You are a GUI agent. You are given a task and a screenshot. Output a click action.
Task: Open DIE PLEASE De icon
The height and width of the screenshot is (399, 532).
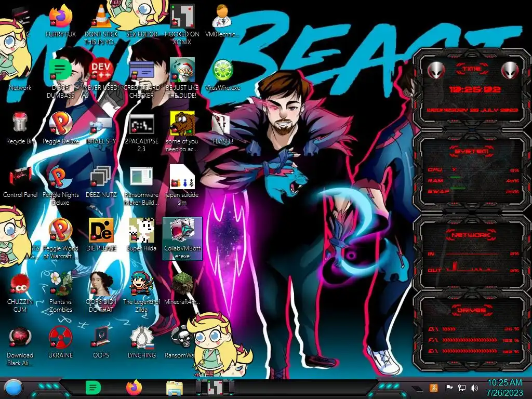101,235
